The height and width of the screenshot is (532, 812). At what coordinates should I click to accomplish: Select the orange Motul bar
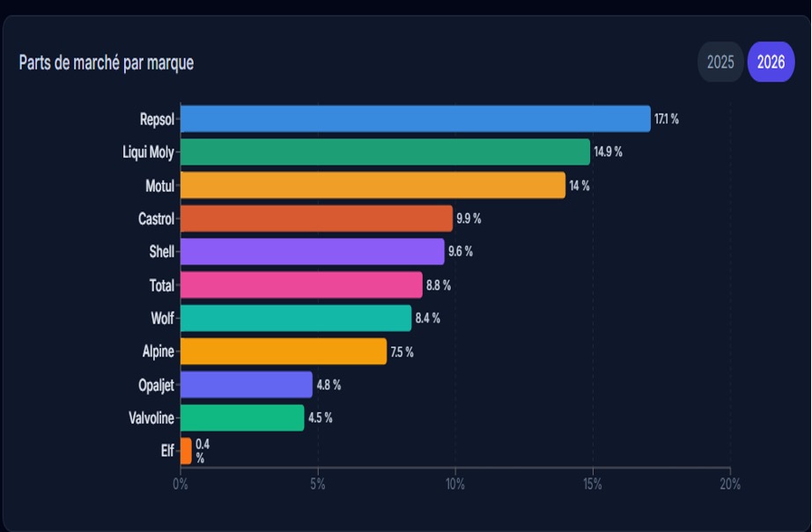pos(373,185)
